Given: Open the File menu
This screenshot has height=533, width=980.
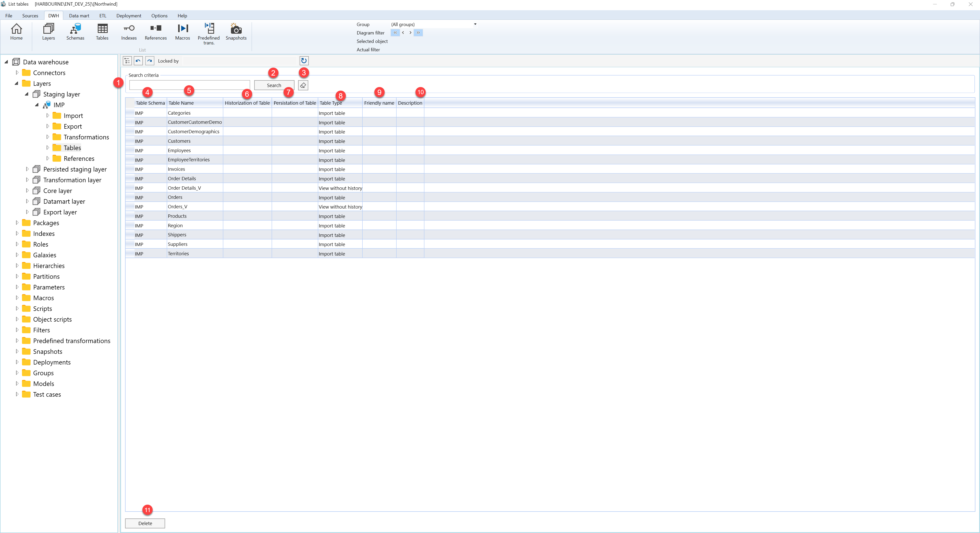Looking at the screenshot, I should tap(9, 16).
